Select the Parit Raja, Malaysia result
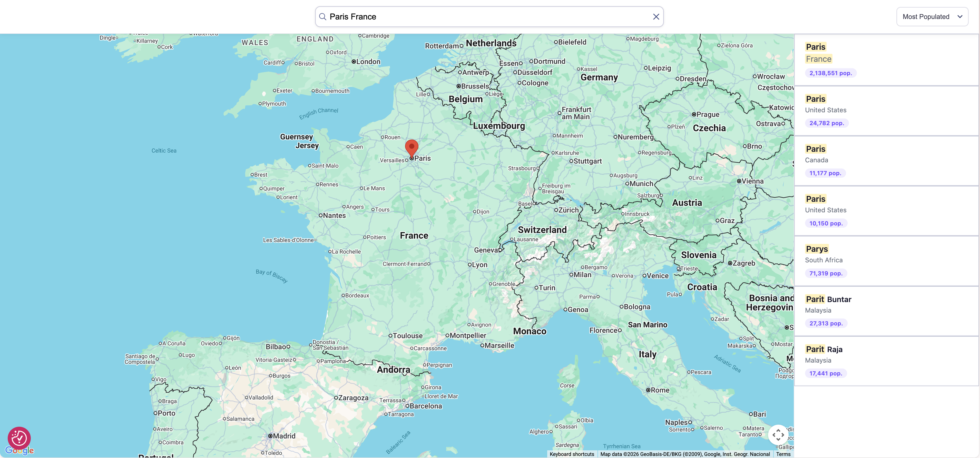The image size is (980, 458). 886,361
